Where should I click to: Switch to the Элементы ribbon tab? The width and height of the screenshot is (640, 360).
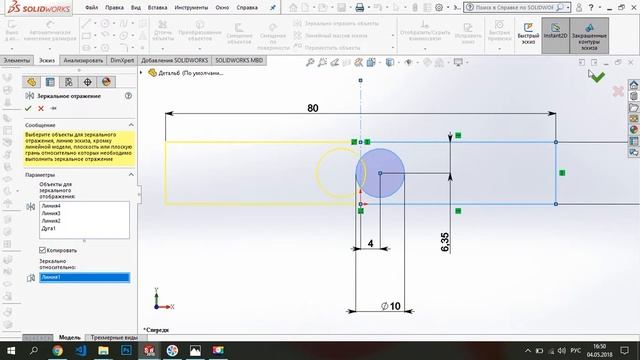(17, 60)
